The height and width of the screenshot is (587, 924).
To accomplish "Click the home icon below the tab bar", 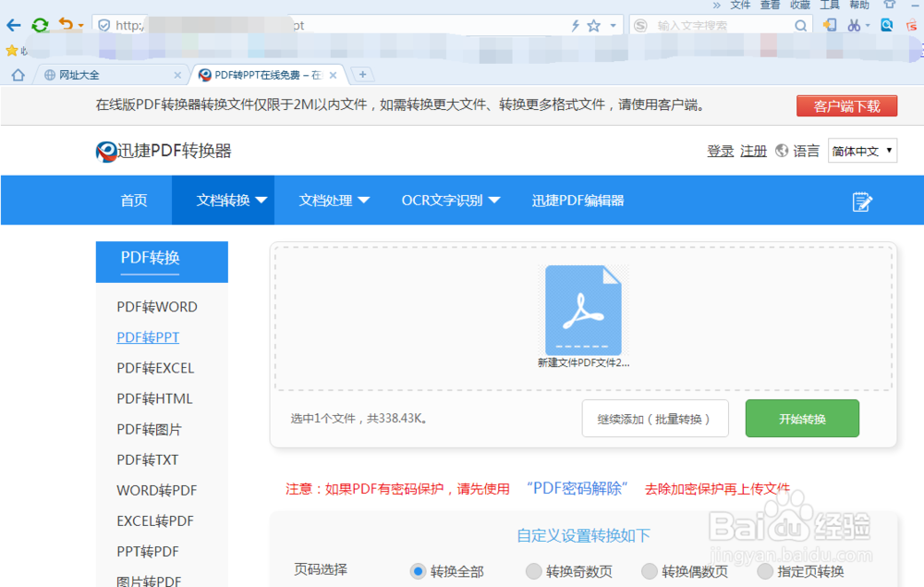I will tap(18, 74).
